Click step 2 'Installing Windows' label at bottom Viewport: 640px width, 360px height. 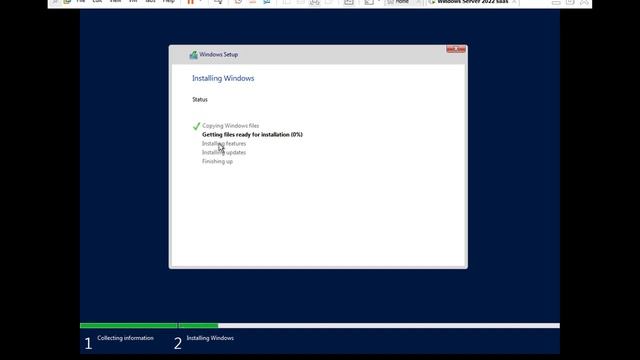tap(210, 338)
